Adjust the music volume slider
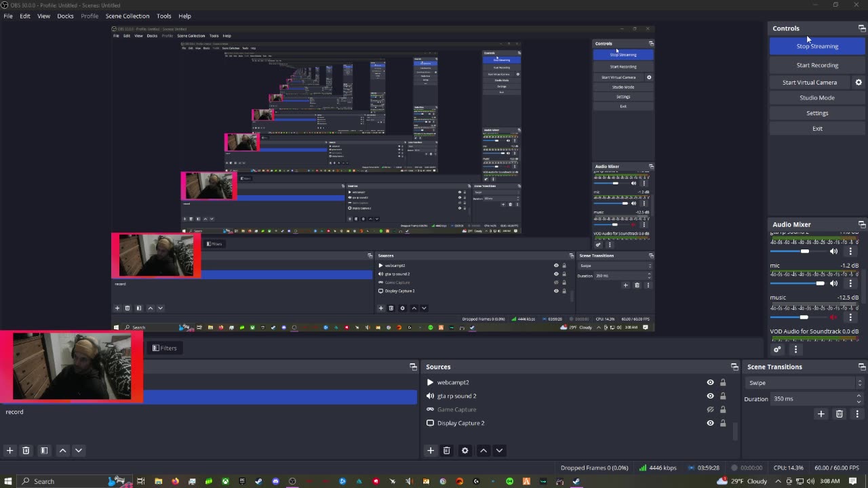Viewport: 868px width, 488px height. point(798,317)
